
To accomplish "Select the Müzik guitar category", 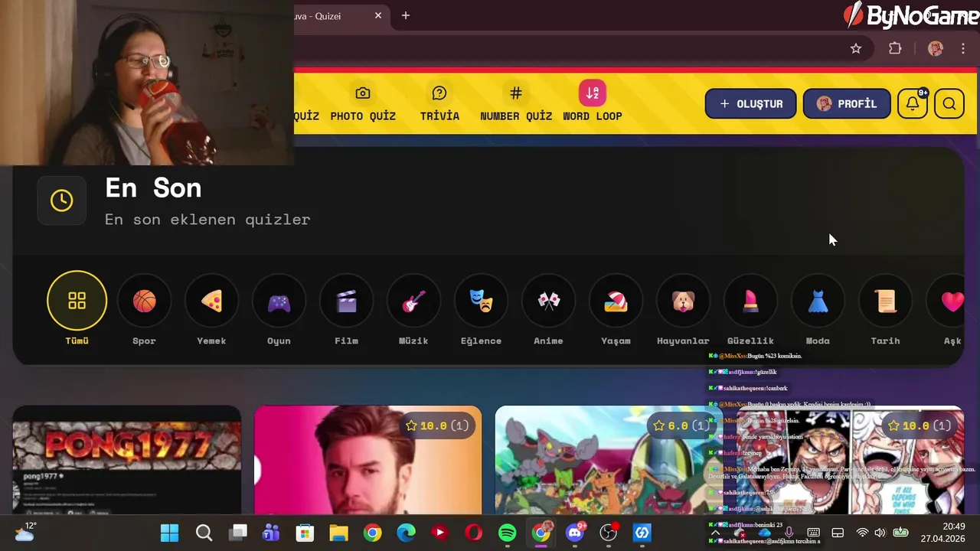I will pos(413,301).
